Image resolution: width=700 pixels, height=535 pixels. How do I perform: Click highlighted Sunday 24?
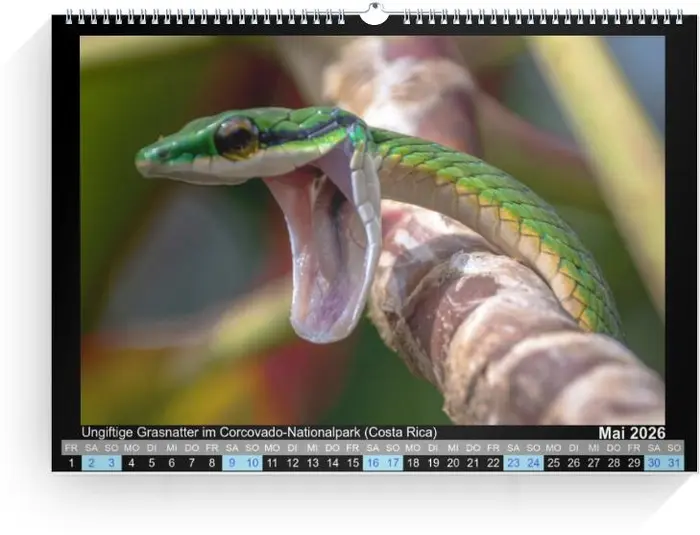click(x=533, y=463)
